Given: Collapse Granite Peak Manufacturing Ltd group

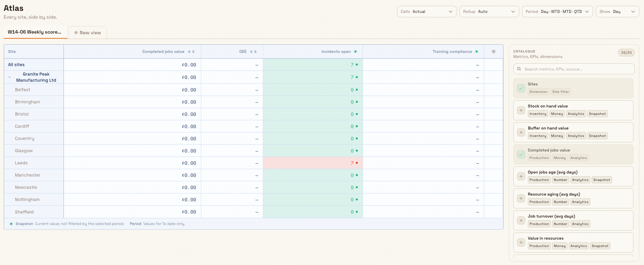Looking at the screenshot, I should point(10,77).
